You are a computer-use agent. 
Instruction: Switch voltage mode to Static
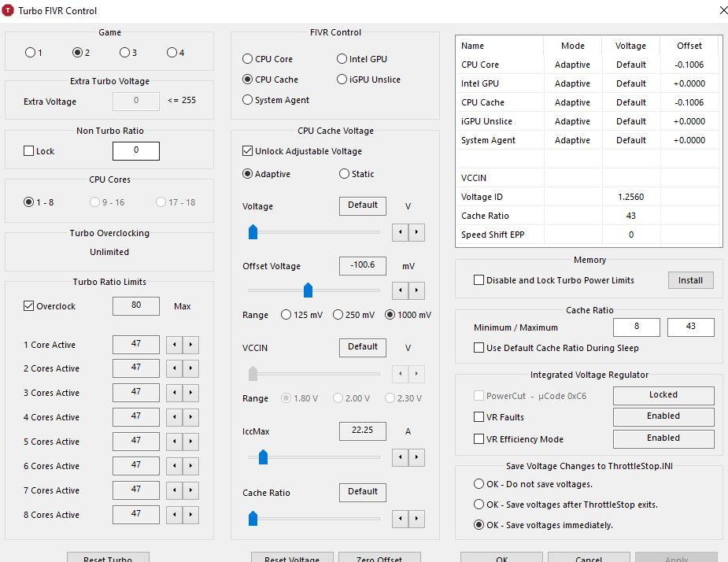(x=344, y=174)
